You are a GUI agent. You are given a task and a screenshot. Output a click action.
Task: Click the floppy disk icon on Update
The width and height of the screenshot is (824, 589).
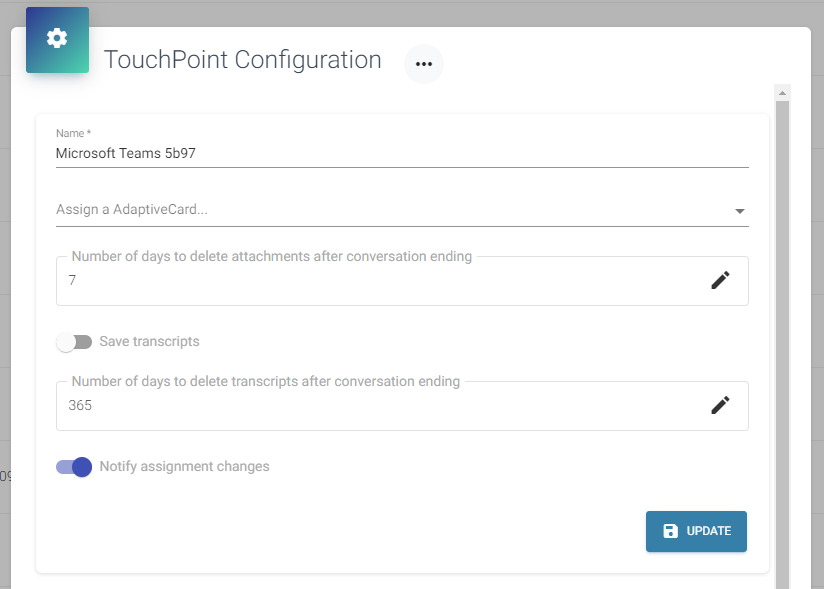pyautogui.click(x=671, y=531)
